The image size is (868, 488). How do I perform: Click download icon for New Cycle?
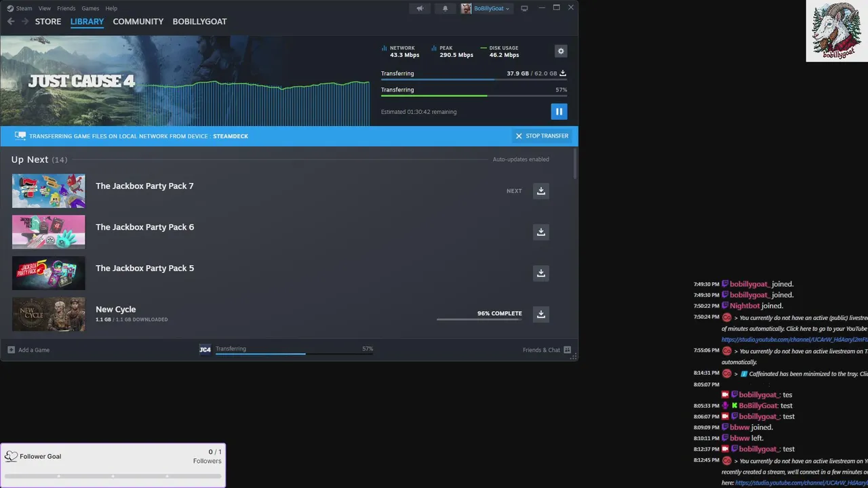point(541,314)
